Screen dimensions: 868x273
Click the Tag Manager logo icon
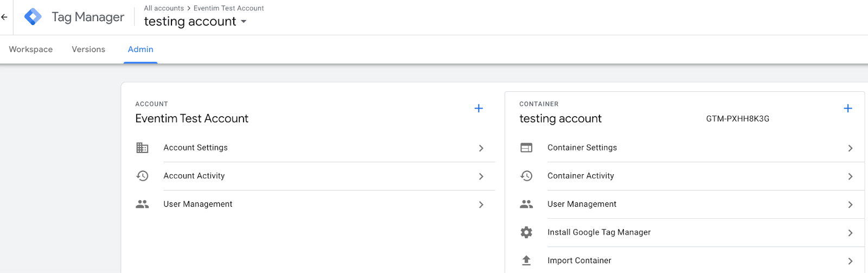[x=33, y=17]
